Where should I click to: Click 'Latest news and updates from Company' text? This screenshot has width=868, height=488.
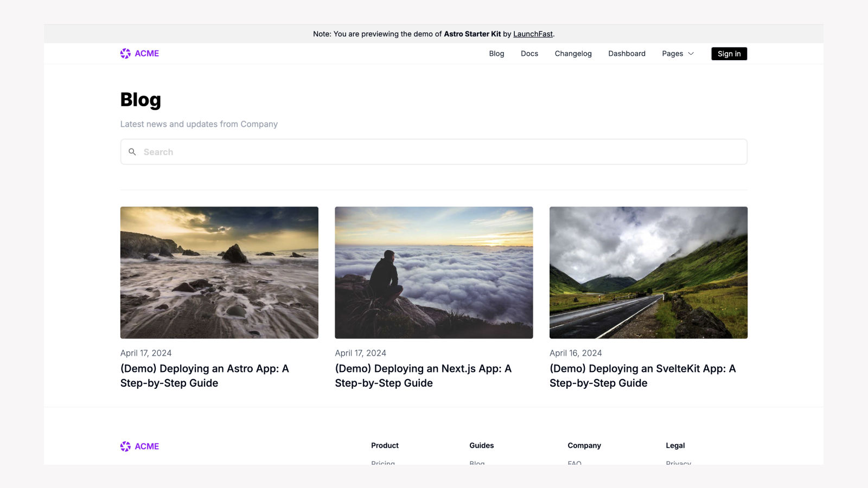199,124
